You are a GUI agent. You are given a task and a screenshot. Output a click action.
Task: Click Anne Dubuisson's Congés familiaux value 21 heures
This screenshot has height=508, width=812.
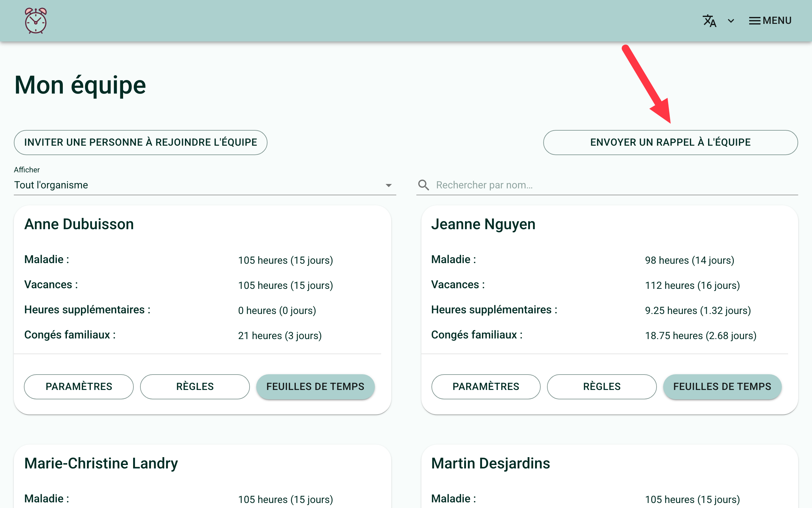pyautogui.click(x=280, y=336)
